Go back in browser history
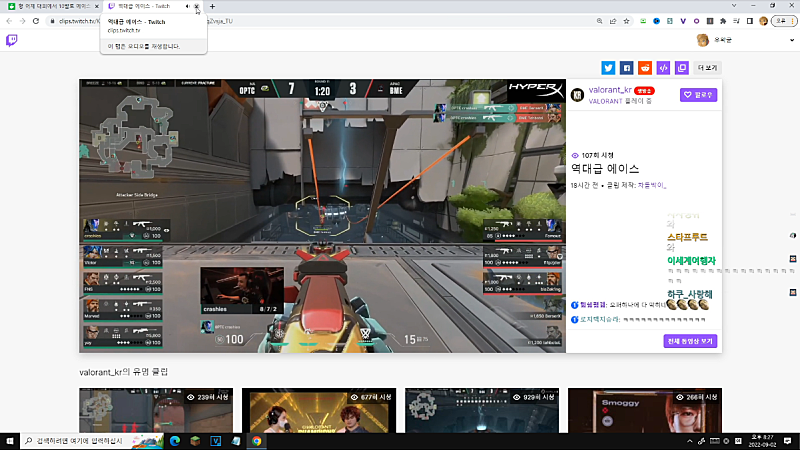800x450 pixels. pos(9,21)
